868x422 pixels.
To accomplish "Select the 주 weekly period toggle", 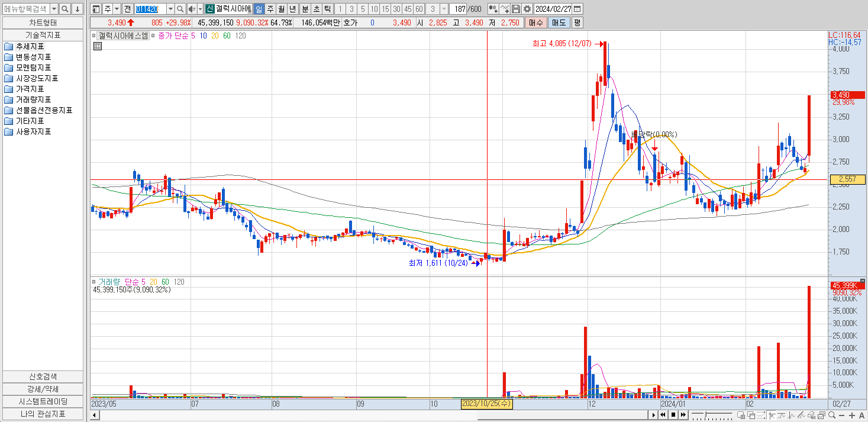I will [x=270, y=9].
